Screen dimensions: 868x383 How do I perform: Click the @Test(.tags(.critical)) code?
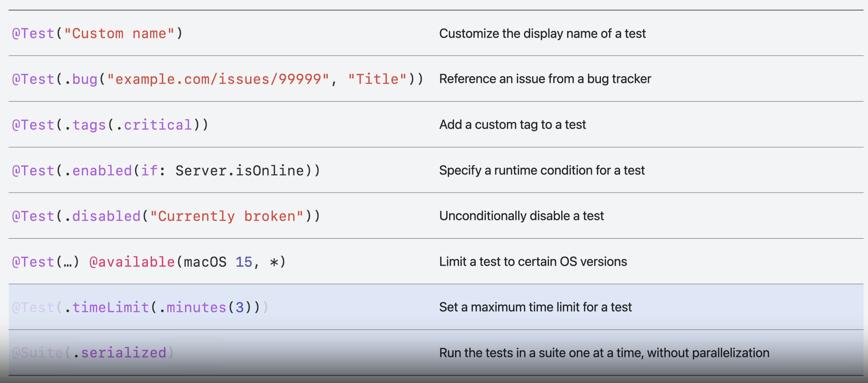point(110,125)
